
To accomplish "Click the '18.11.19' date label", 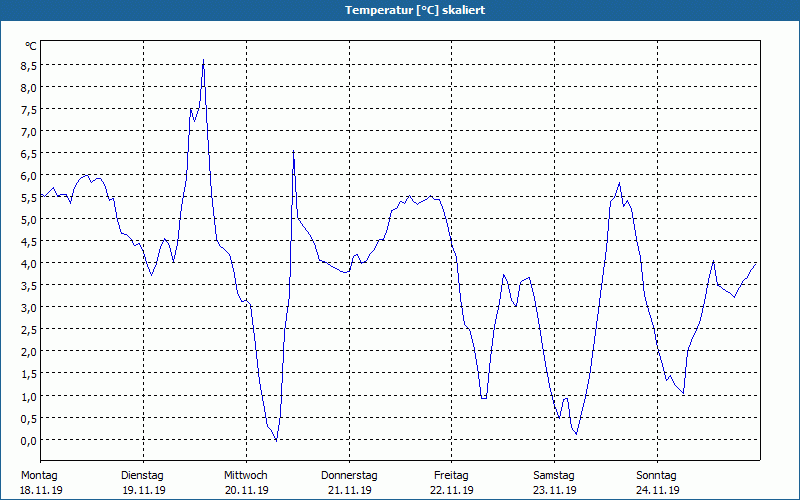I will click(x=41, y=490).
